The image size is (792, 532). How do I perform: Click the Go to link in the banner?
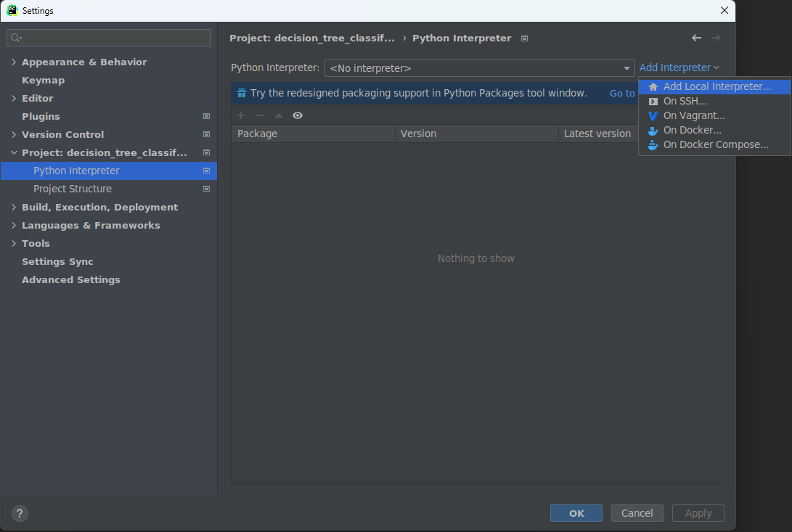click(x=621, y=93)
